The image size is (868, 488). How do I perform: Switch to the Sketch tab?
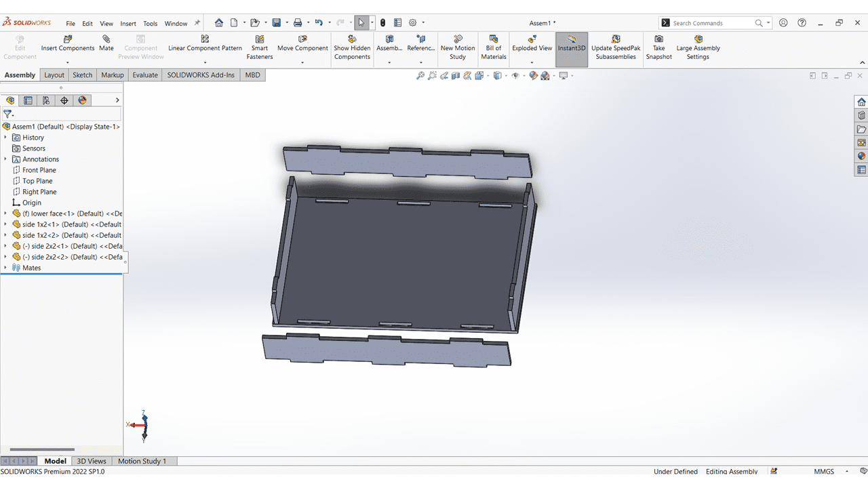point(83,75)
